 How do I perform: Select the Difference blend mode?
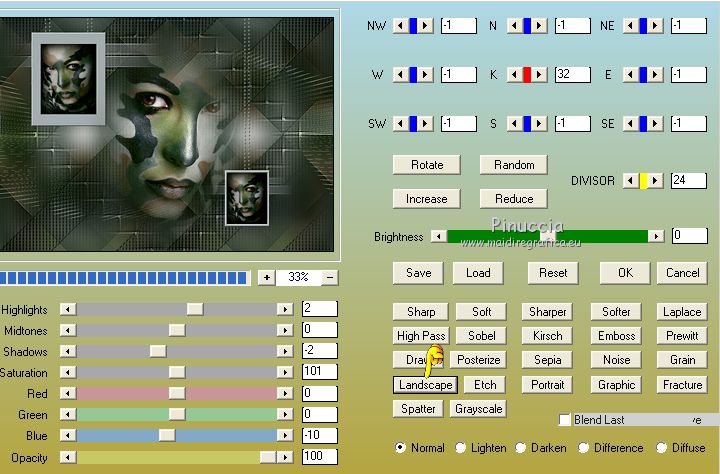tap(583, 447)
